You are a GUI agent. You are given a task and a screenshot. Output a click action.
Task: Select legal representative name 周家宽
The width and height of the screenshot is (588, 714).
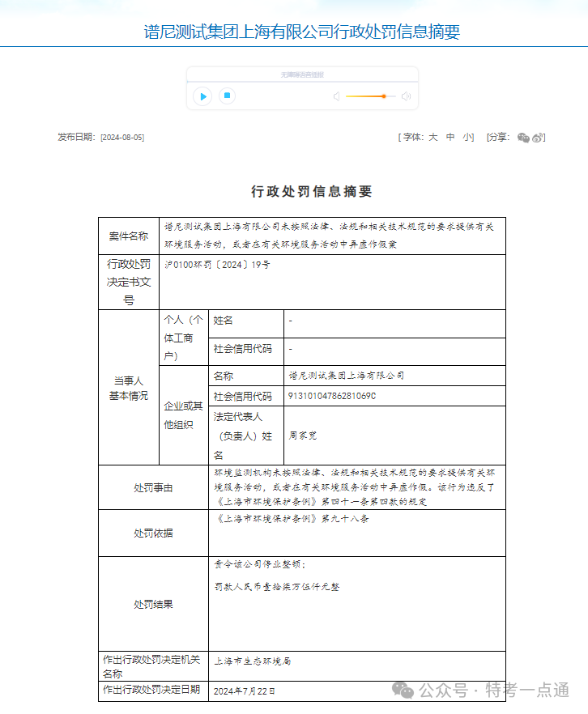(302, 436)
